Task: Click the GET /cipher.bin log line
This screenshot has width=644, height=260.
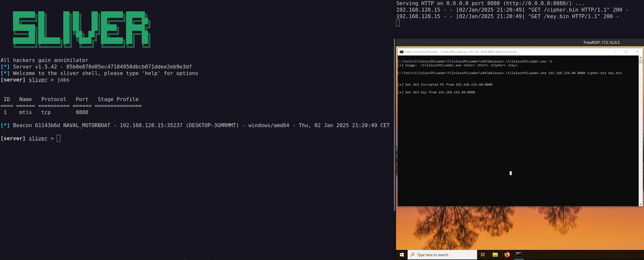Action: [x=512, y=10]
